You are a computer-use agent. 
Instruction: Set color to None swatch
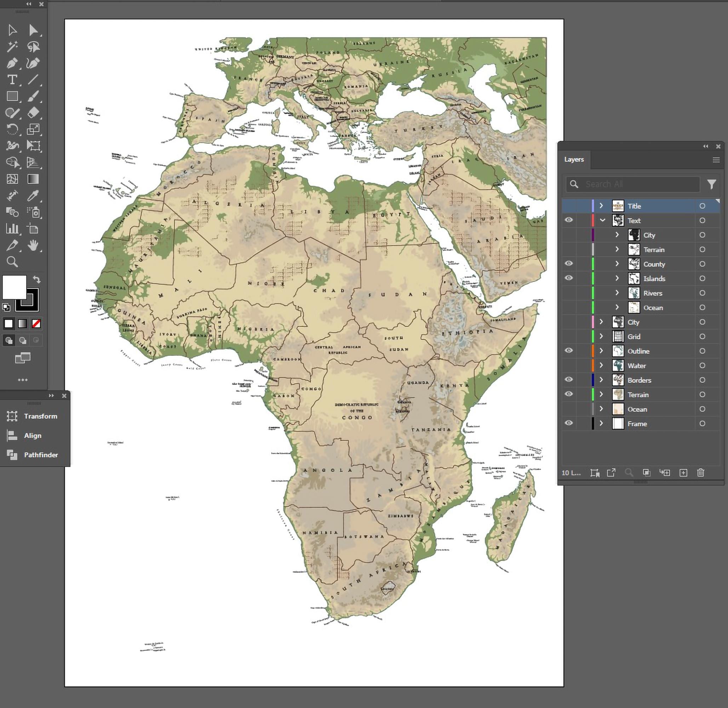click(36, 324)
